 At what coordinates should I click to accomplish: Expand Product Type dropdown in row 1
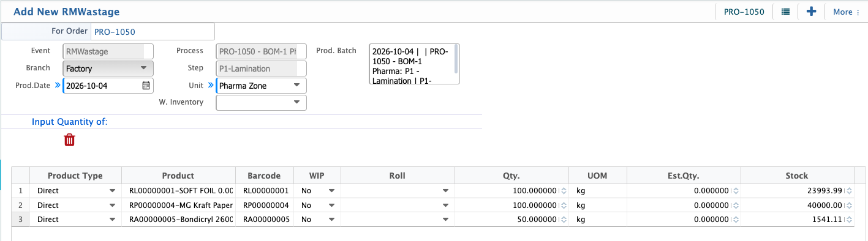click(112, 191)
